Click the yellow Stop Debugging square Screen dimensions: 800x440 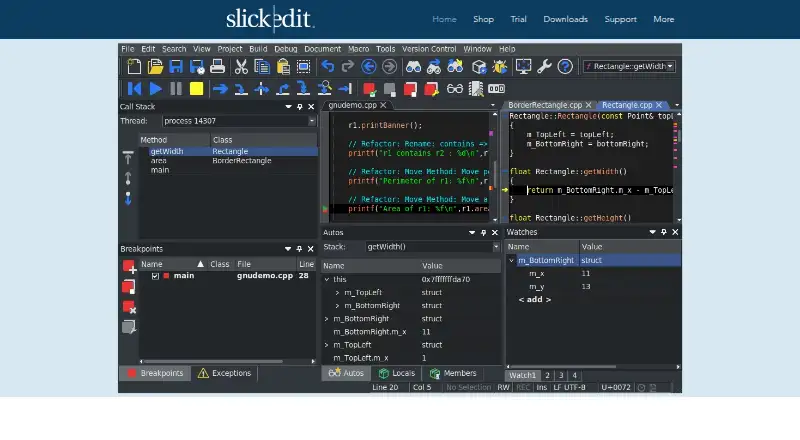pos(196,89)
